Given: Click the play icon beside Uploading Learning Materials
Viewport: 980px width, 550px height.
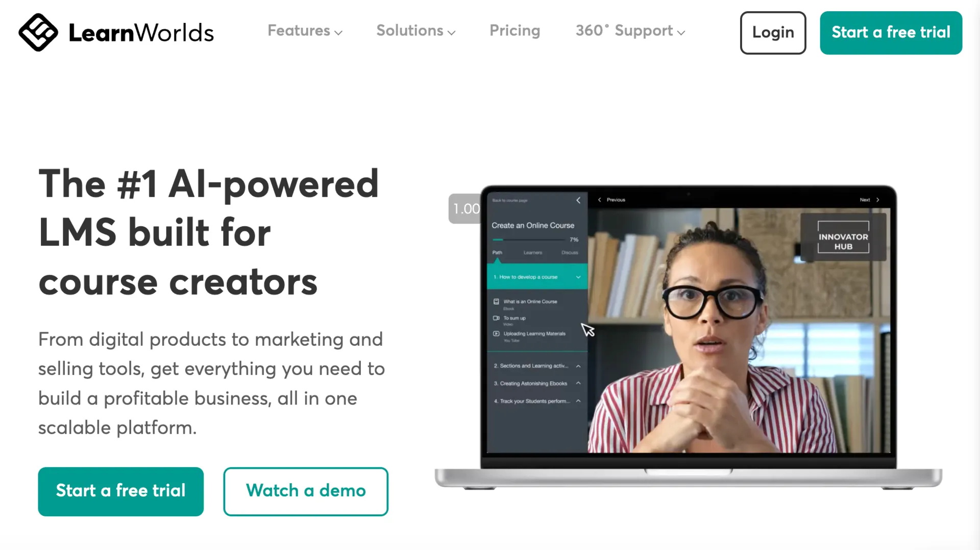Looking at the screenshot, I should (x=496, y=334).
